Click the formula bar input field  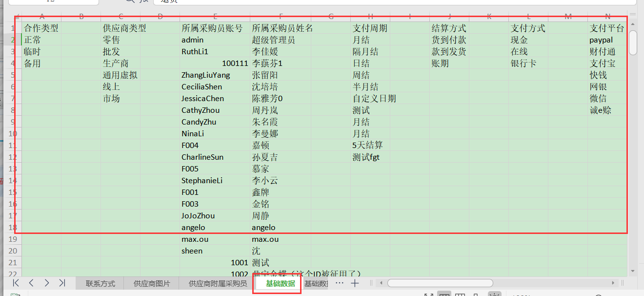(x=390, y=1)
